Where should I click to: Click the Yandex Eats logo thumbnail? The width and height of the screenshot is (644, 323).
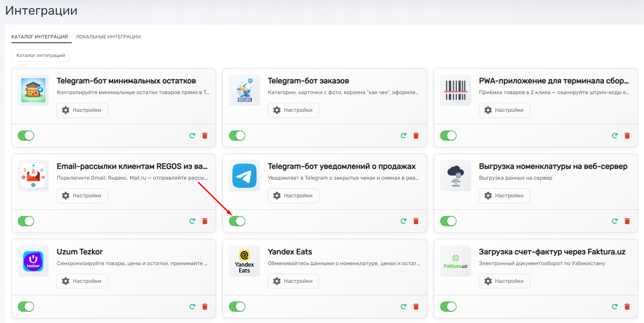click(x=244, y=261)
